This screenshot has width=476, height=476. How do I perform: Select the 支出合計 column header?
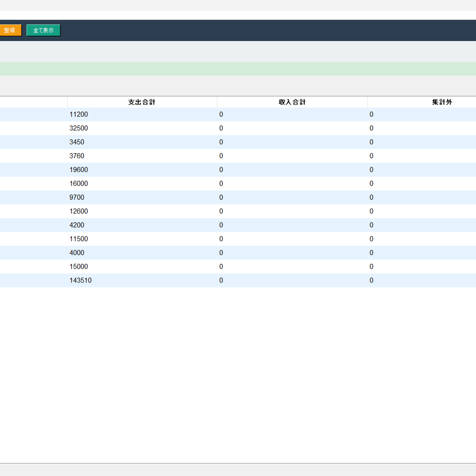coord(142,102)
